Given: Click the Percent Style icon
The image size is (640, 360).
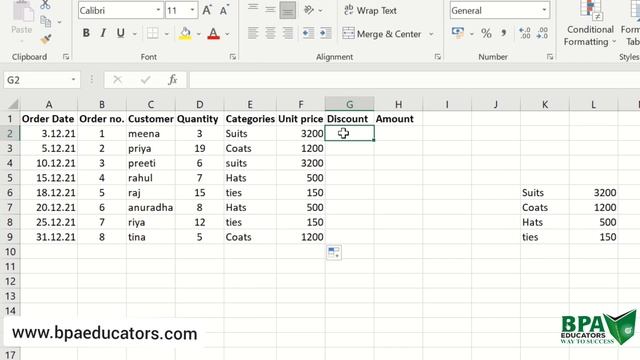Looking at the screenshot, I should point(486,33).
